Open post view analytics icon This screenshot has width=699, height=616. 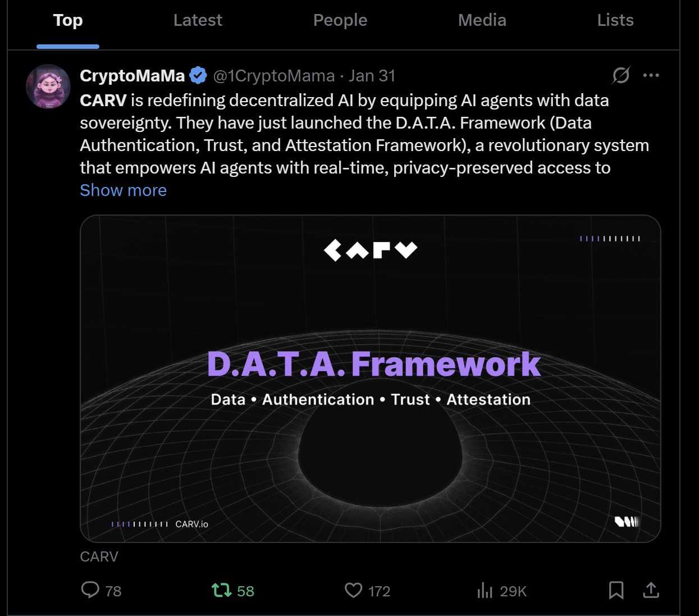485,590
